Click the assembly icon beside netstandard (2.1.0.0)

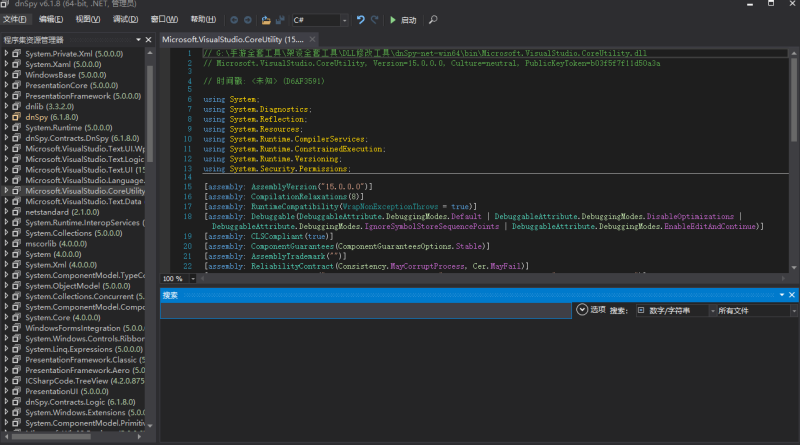pyautogui.click(x=16, y=212)
